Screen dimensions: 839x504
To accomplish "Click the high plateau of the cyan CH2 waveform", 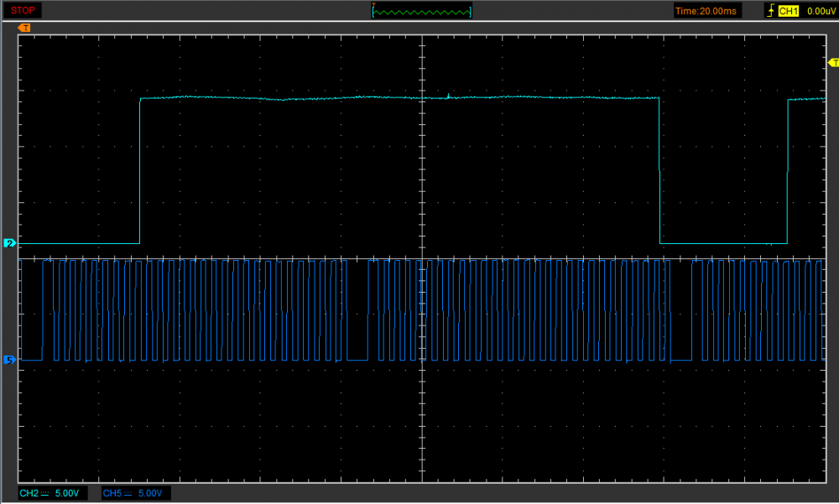I will point(336,98).
